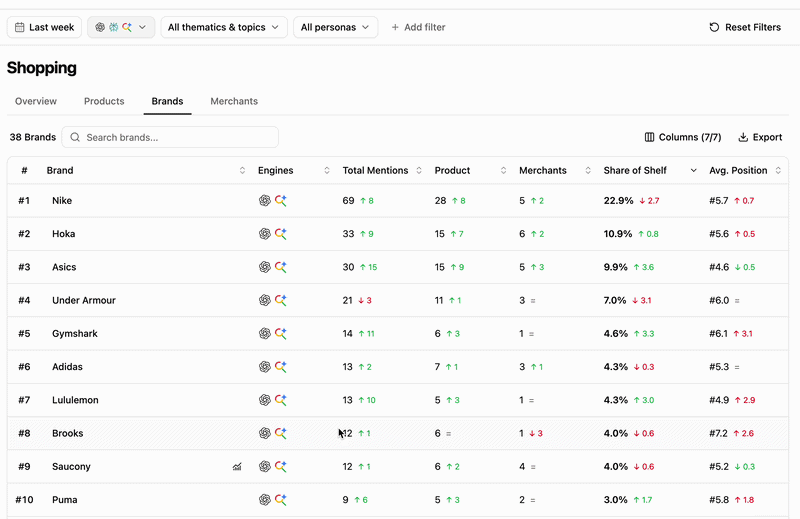The height and width of the screenshot is (519, 800).
Task: Select the Lululemon brand name
Action: (x=75, y=400)
